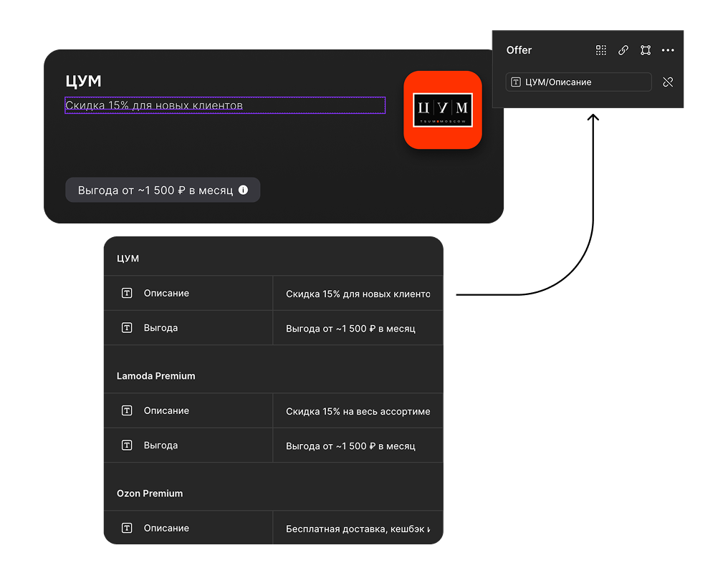728x573 pixels.
Task: Click the text type icon beside ЦУМ Описание row
Action: point(127,293)
